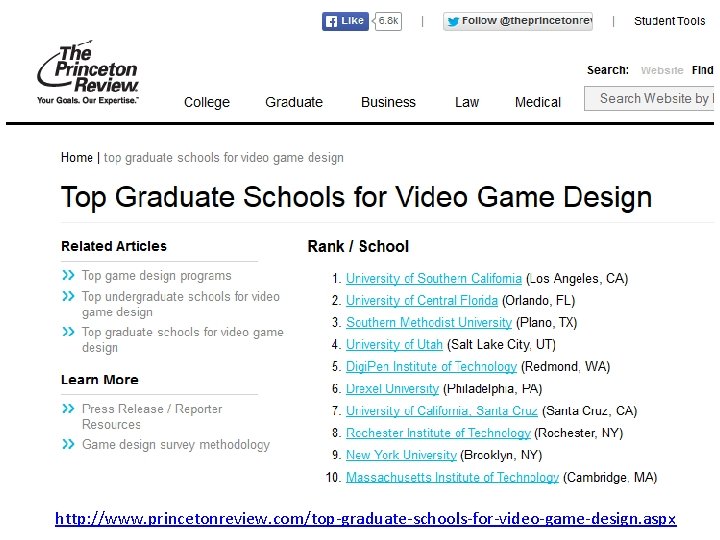720x540 pixels.
Task: Click the arrow icon beside Top game design programs
Action: (x=68, y=275)
